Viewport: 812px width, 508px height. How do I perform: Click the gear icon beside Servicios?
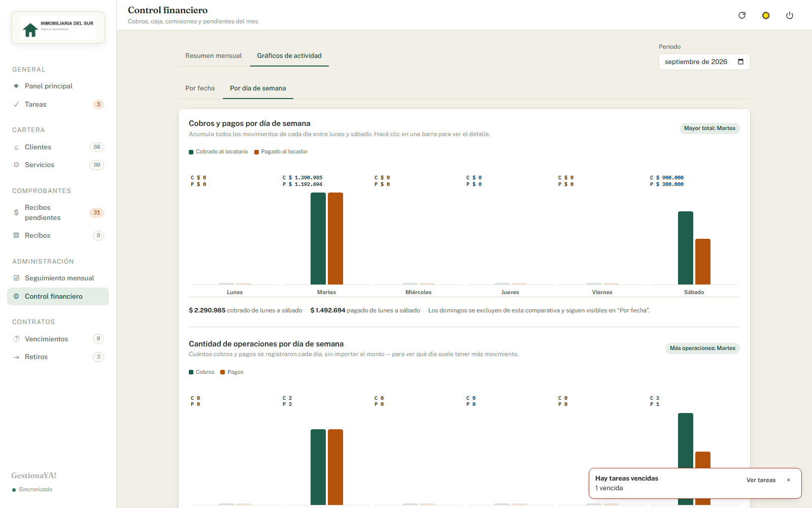pyautogui.click(x=16, y=165)
